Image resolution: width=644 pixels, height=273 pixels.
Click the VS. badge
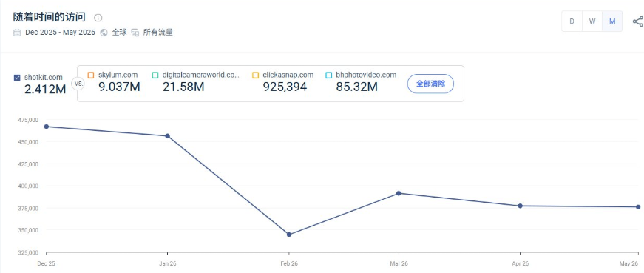[x=78, y=84]
